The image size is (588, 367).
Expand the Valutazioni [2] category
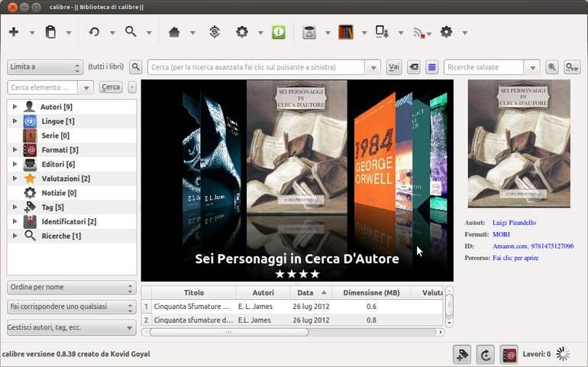15,179
